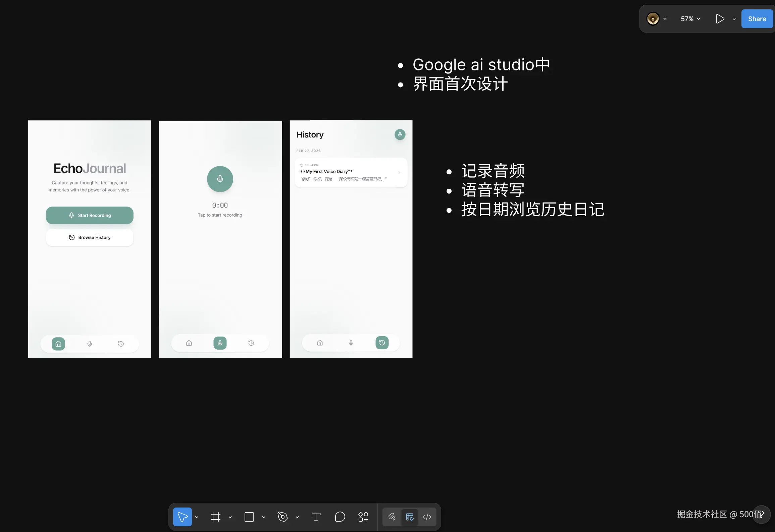Click the Present play icon
The height and width of the screenshot is (532, 775).
click(719, 19)
